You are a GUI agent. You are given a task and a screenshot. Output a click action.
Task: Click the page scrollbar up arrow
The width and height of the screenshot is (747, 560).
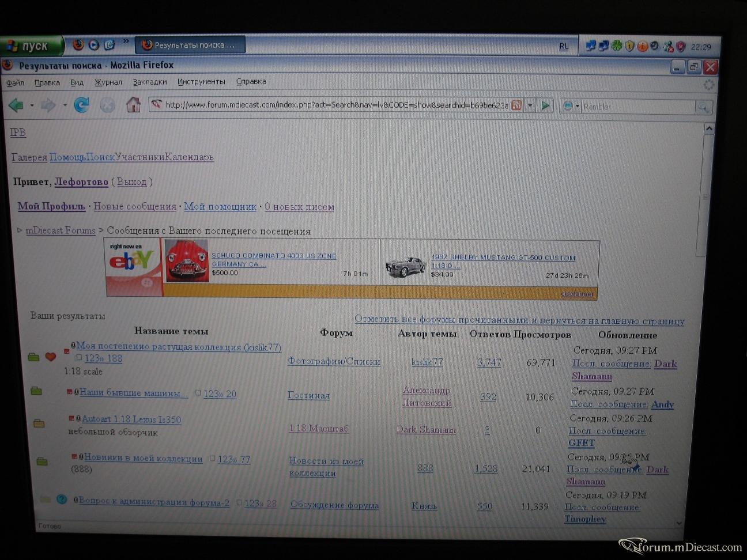click(709, 129)
